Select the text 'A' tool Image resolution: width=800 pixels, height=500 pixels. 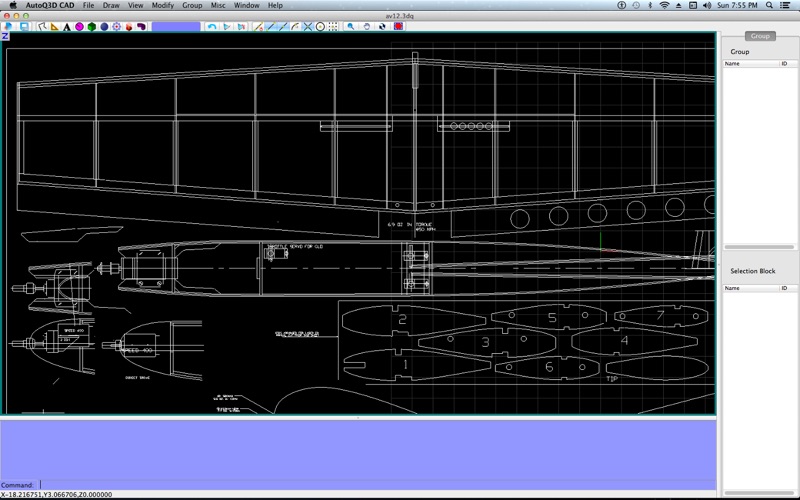pyautogui.click(x=68, y=26)
